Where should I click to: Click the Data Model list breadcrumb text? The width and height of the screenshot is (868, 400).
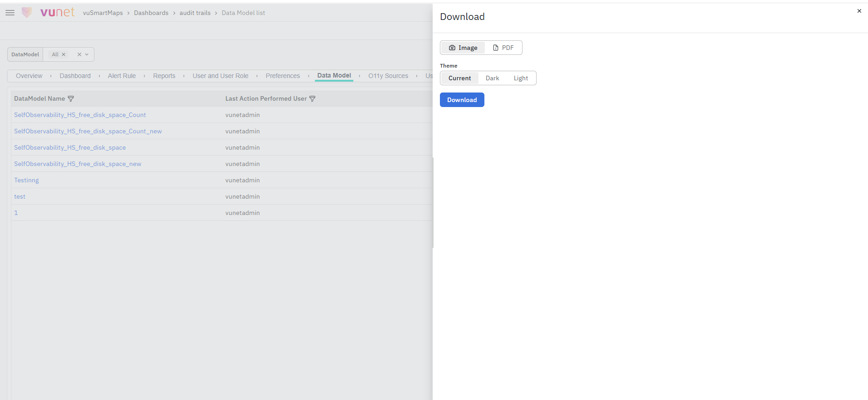pyautogui.click(x=243, y=13)
